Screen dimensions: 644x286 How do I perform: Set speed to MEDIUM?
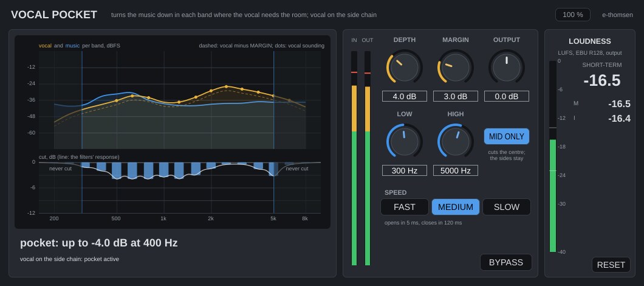pos(456,207)
